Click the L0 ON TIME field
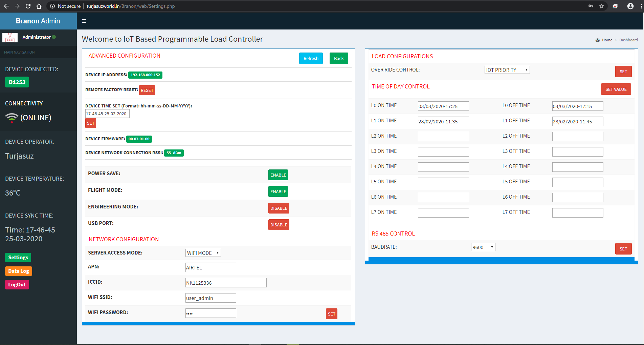The height and width of the screenshot is (345, 644). point(443,106)
